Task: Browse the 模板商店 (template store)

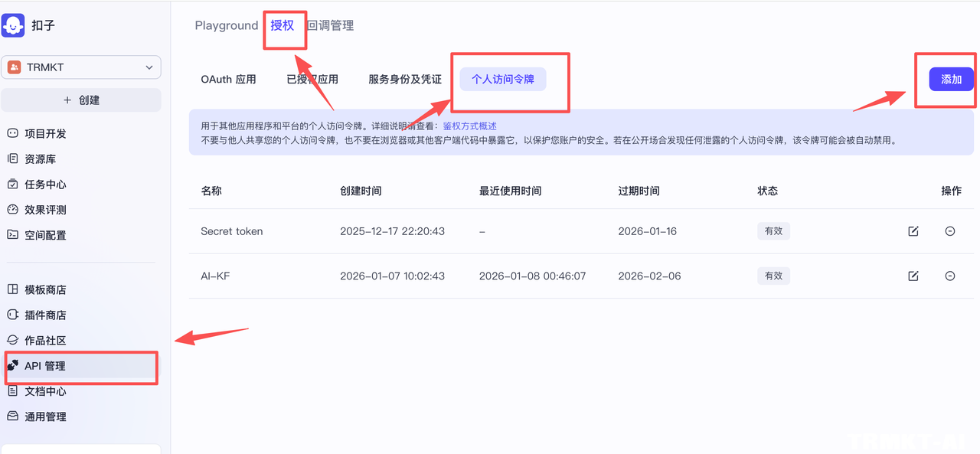Action: tap(46, 289)
